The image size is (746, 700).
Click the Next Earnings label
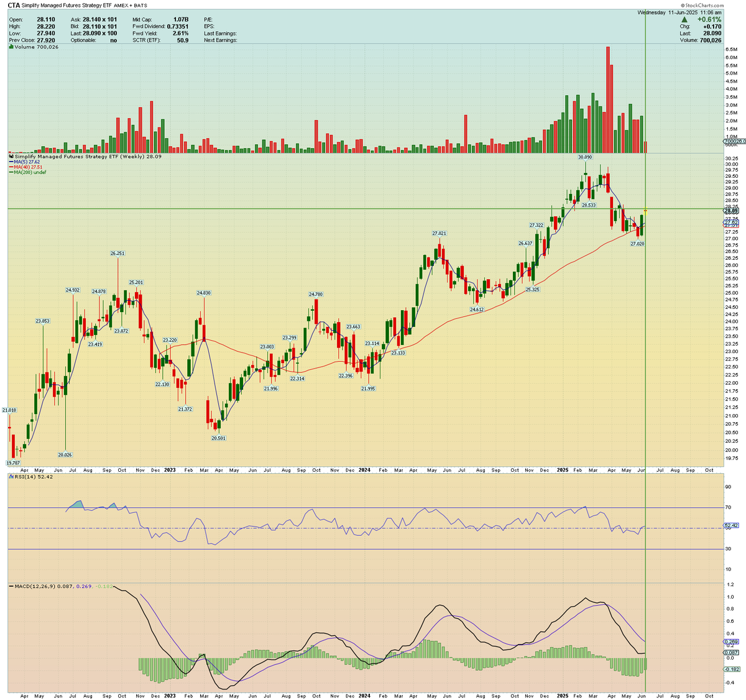tap(220, 40)
